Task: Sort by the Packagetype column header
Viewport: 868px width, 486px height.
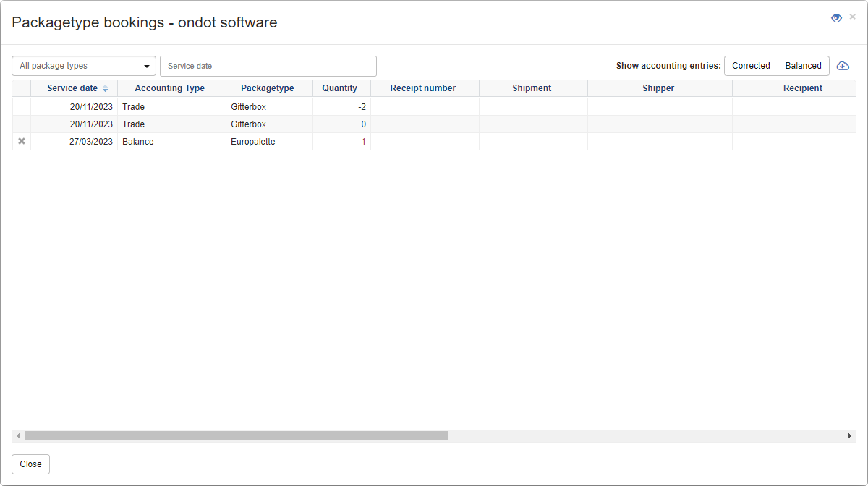Action: coord(268,88)
